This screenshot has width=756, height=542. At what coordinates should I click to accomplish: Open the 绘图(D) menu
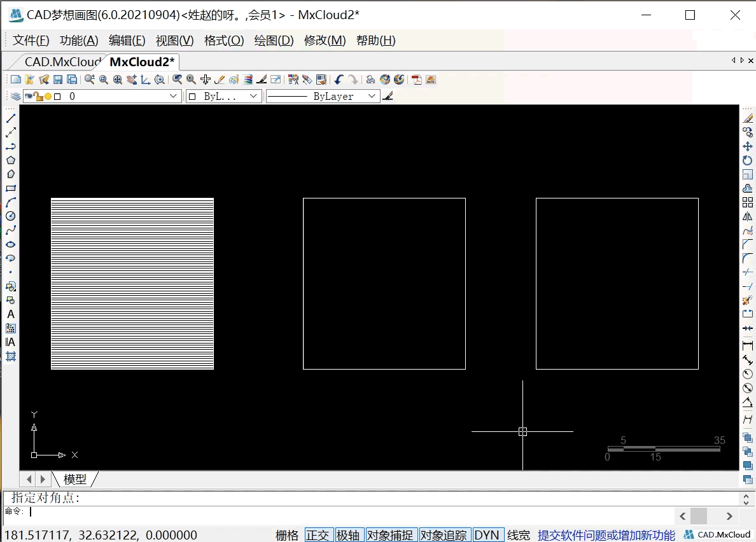click(274, 41)
